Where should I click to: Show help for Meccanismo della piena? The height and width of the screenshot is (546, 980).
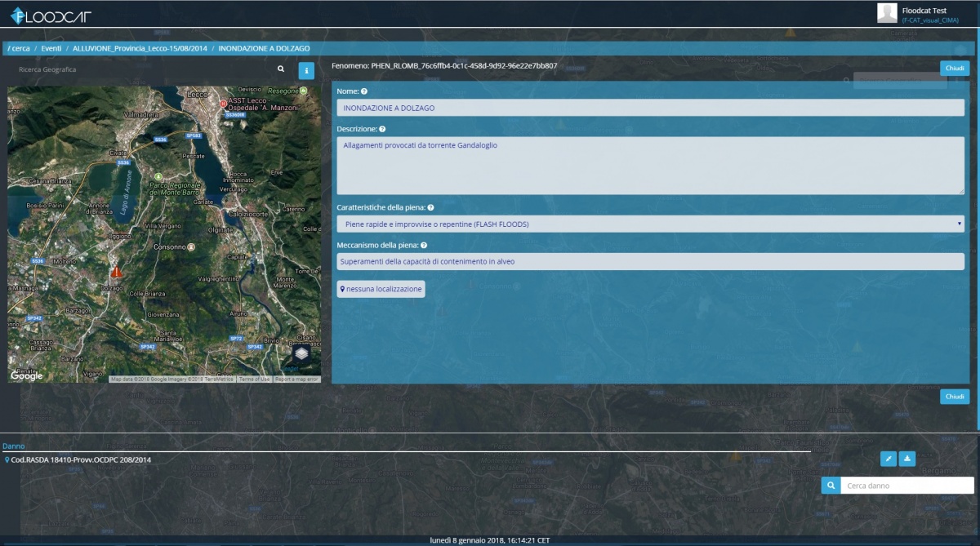[424, 245]
